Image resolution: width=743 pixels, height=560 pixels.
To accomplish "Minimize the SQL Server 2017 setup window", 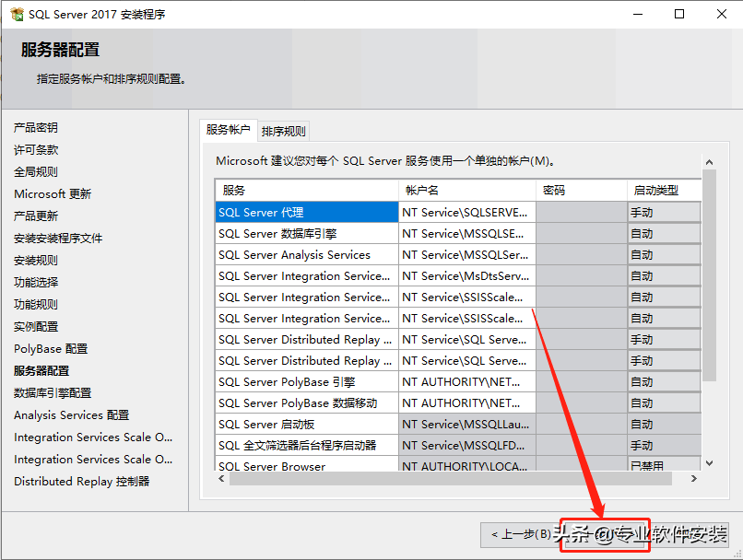I will tap(637, 15).
